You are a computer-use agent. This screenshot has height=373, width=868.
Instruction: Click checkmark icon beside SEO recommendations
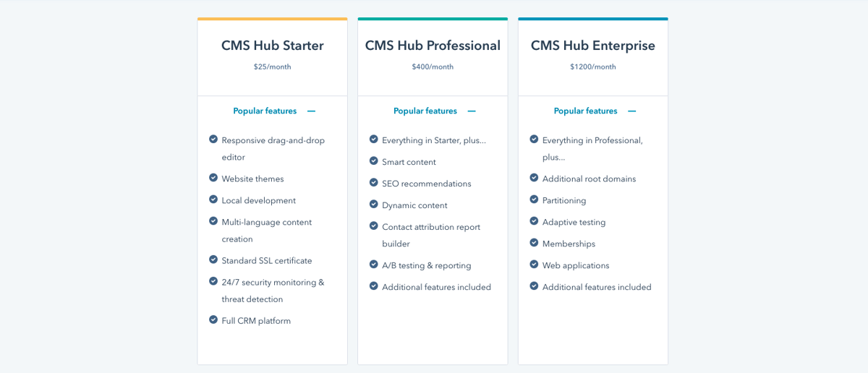tap(374, 183)
